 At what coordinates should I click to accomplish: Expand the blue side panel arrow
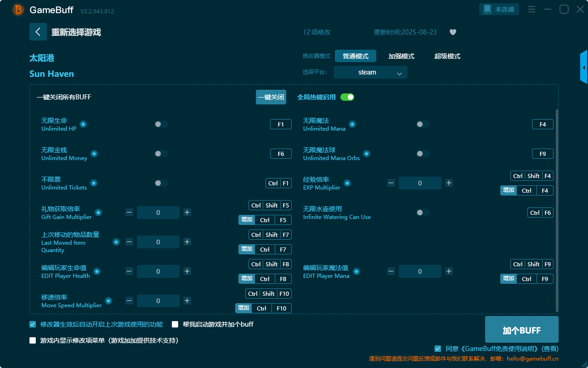(x=584, y=67)
